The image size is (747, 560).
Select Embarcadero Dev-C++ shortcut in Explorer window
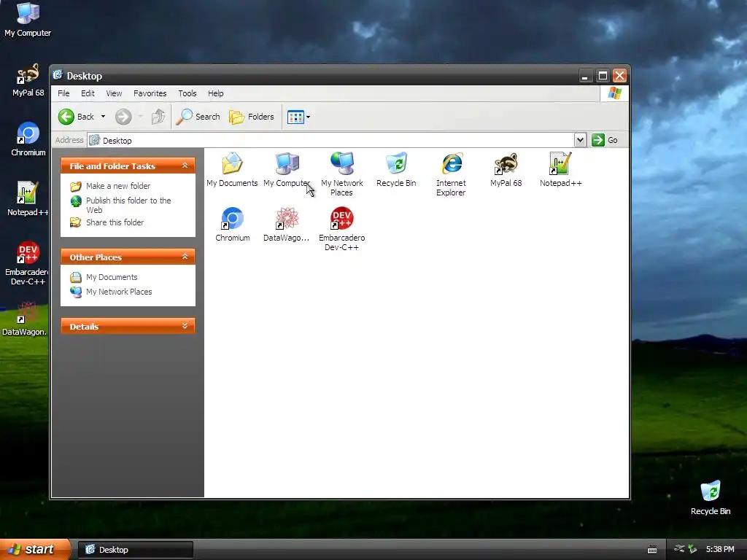tap(341, 228)
